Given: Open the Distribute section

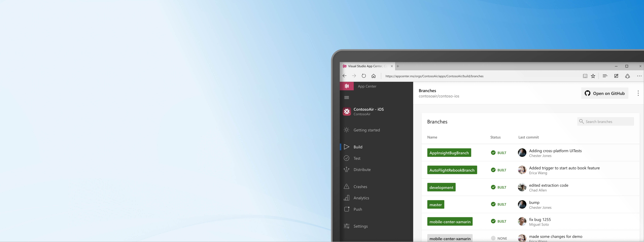Looking at the screenshot, I should click(362, 170).
